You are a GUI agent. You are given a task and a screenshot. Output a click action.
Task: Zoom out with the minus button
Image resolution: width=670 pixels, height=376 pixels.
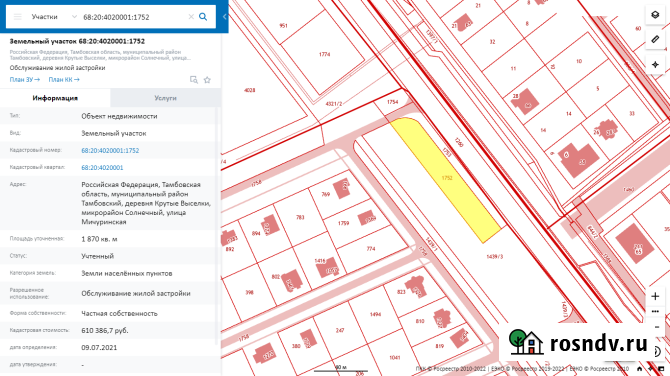coord(656,327)
